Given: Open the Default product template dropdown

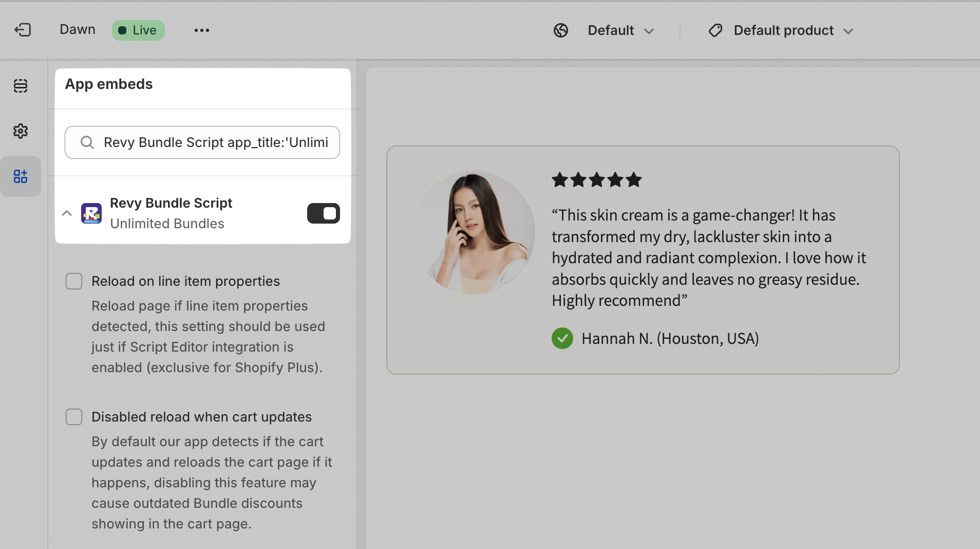Looking at the screenshot, I should [793, 30].
